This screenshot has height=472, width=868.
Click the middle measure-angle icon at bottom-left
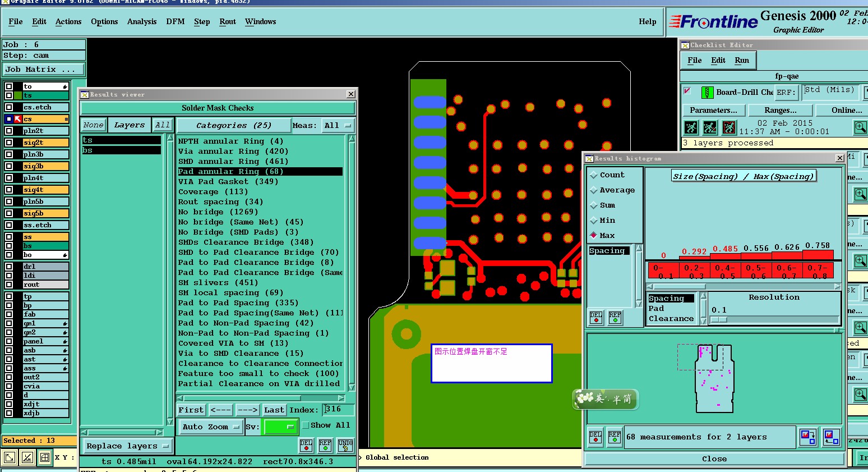[27, 457]
